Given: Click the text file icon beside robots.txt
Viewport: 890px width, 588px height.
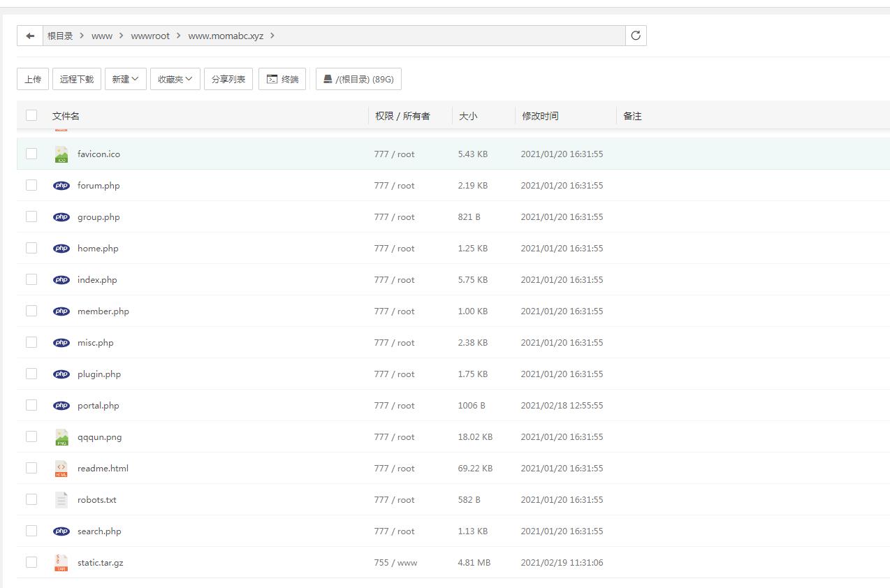Looking at the screenshot, I should click(x=61, y=500).
